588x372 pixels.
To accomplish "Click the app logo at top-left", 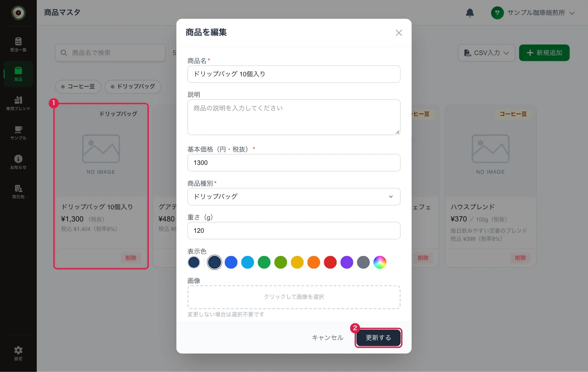I will coord(18,13).
